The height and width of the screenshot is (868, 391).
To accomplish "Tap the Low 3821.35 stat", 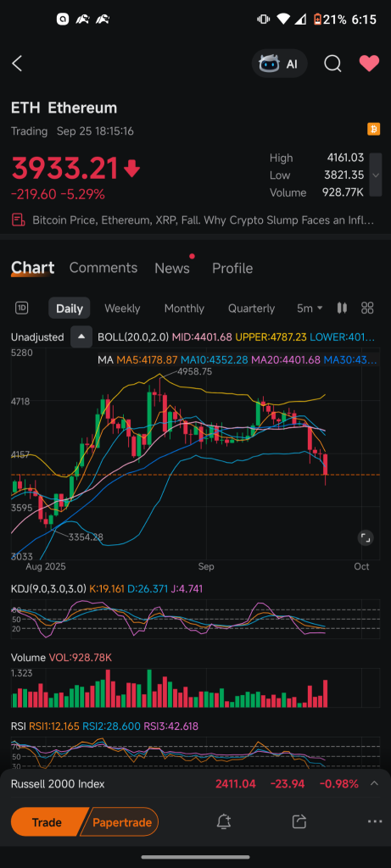I will (x=317, y=175).
